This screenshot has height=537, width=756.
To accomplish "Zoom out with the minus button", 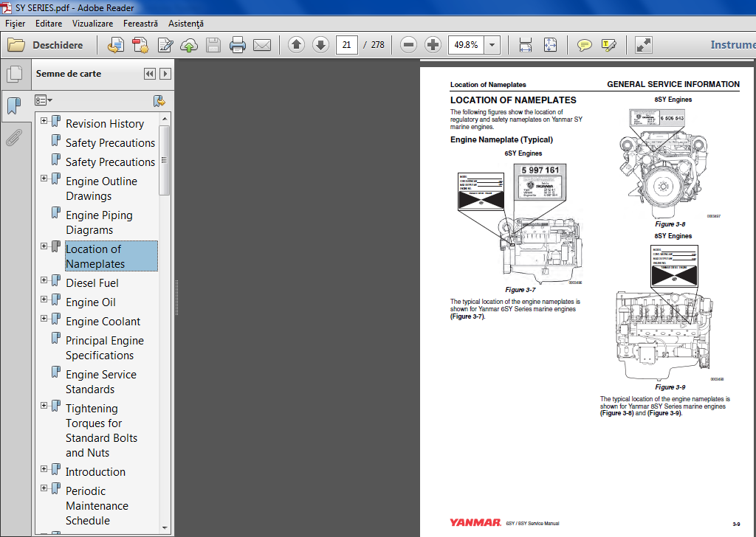I will point(408,45).
